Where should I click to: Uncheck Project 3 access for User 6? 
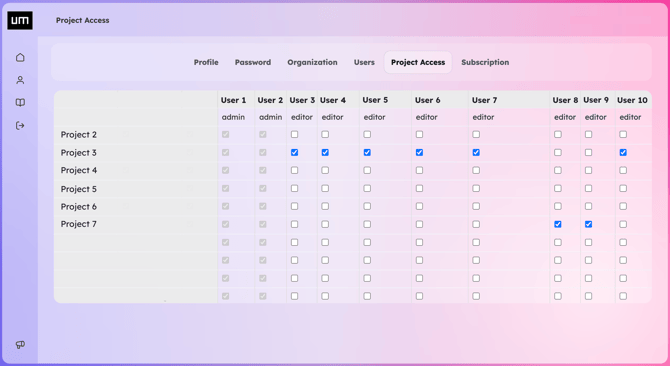[x=419, y=152]
